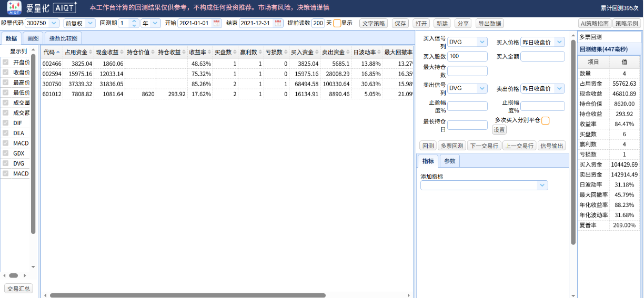The width and height of the screenshot is (644, 298).
Task: Click the data table horizontal scrollbar
Action: point(187,295)
